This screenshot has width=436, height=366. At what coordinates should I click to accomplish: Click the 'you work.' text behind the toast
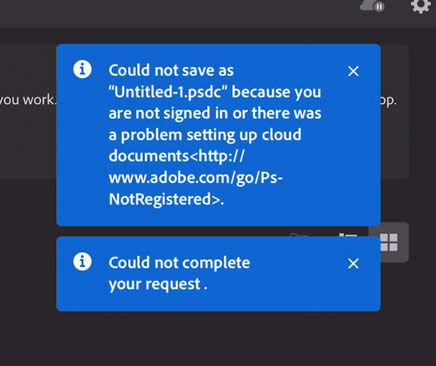[28, 100]
